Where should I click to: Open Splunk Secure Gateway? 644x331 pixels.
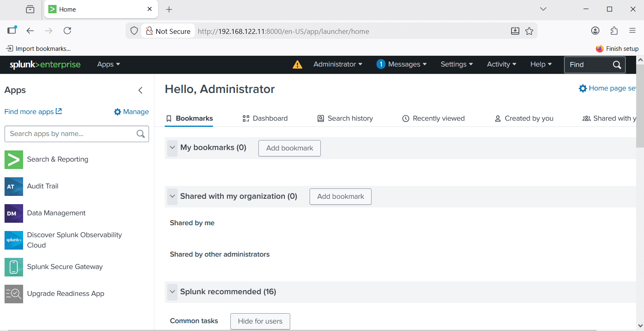[x=64, y=267]
